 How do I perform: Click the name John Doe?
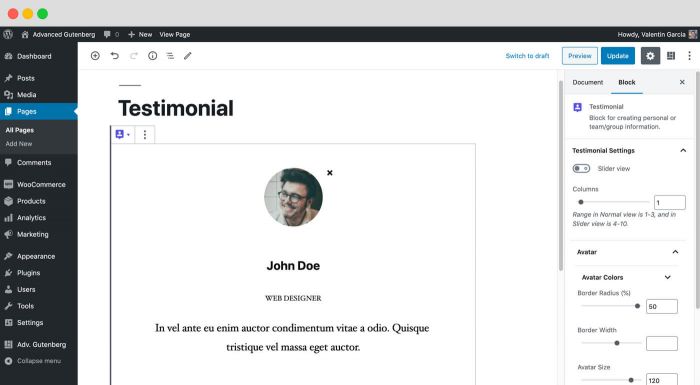coord(293,266)
